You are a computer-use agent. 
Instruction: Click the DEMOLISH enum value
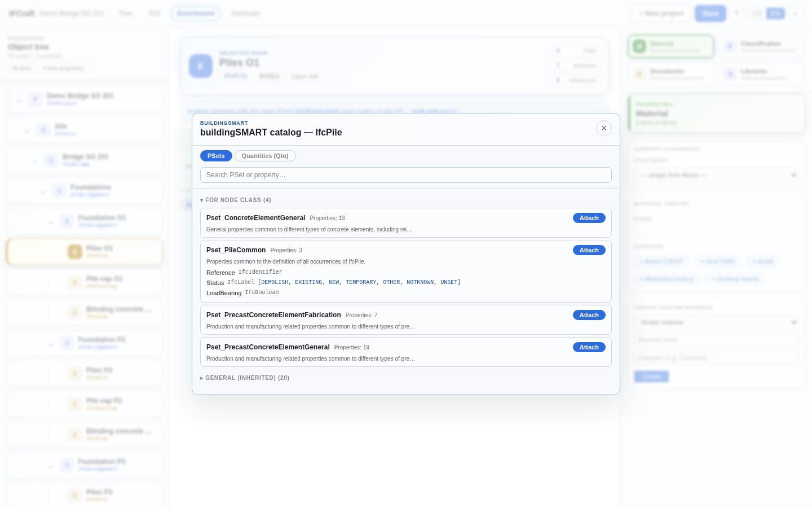coord(275,282)
